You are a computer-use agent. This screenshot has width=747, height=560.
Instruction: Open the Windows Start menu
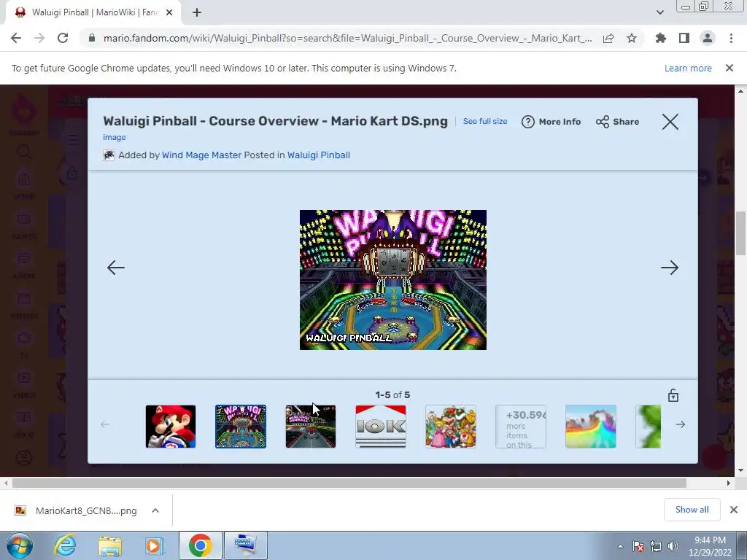point(20,545)
